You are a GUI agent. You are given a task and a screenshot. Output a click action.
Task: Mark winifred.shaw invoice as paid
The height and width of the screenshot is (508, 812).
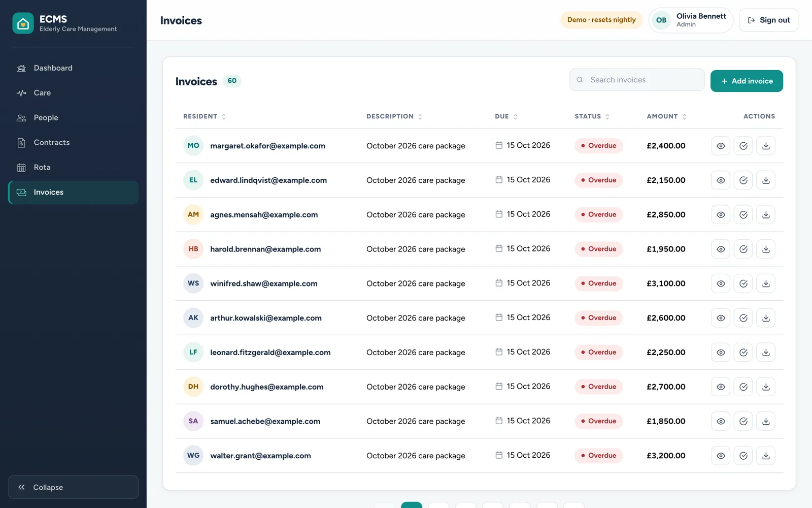click(x=743, y=283)
